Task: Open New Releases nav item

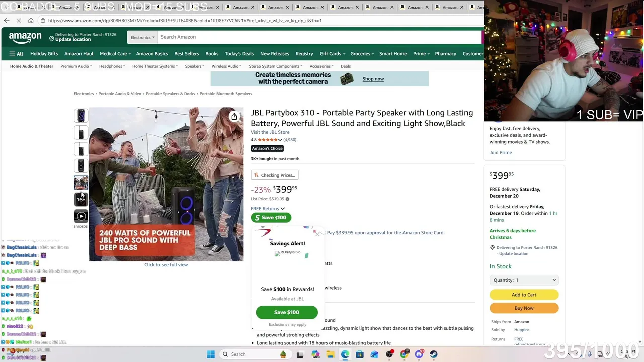Action: tap(274, 54)
